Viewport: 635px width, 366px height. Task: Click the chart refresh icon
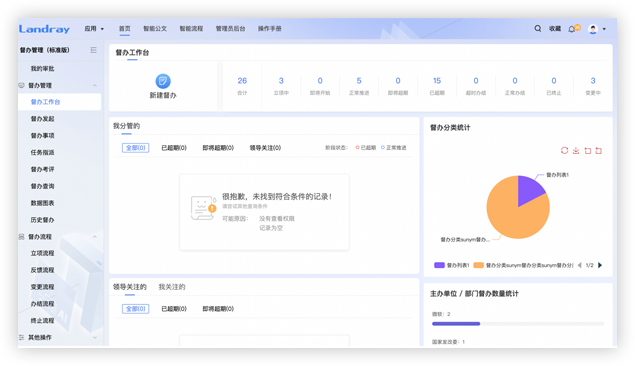click(564, 151)
